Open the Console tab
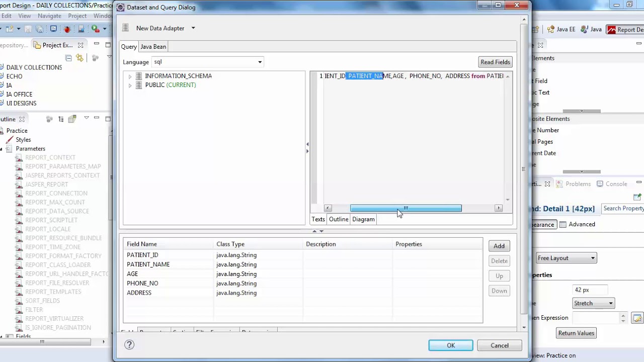This screenshot has height=362, width=644. (612, 184)
